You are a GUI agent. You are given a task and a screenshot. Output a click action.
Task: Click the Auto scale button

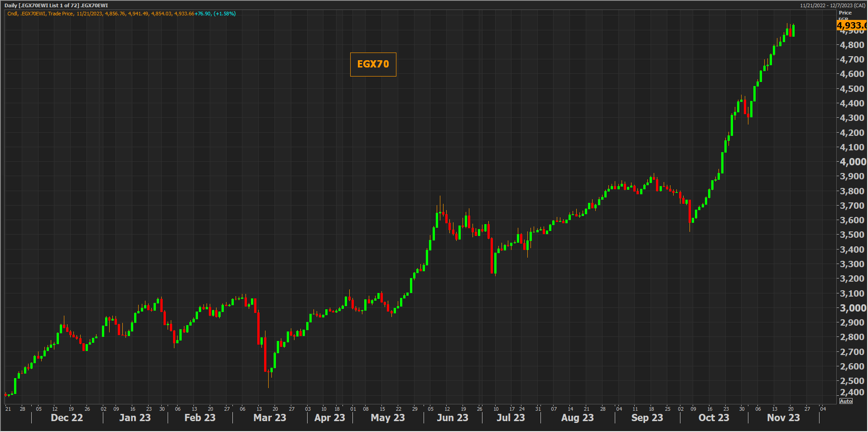[845, 401]
